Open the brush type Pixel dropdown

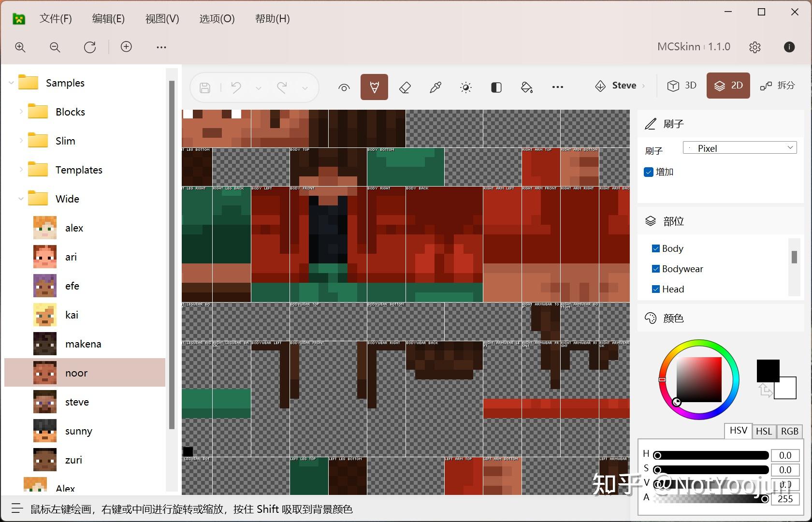point(739,148)
